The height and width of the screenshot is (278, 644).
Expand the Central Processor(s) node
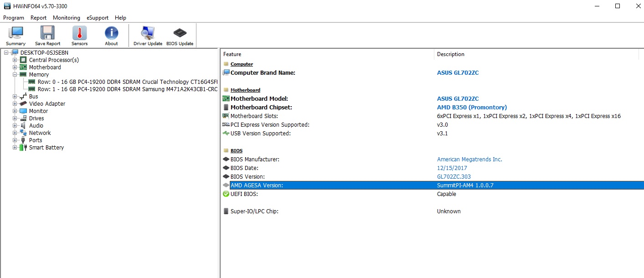(15, 60)
